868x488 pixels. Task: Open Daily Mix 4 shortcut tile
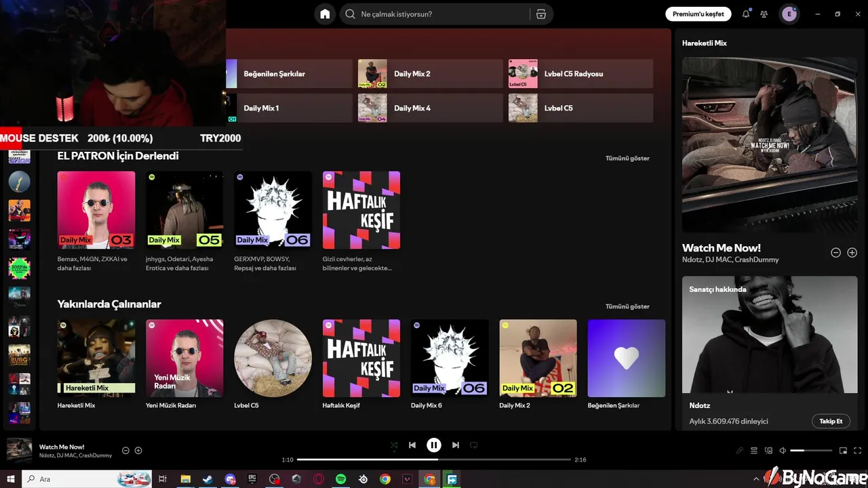click(x=431, y=108)
